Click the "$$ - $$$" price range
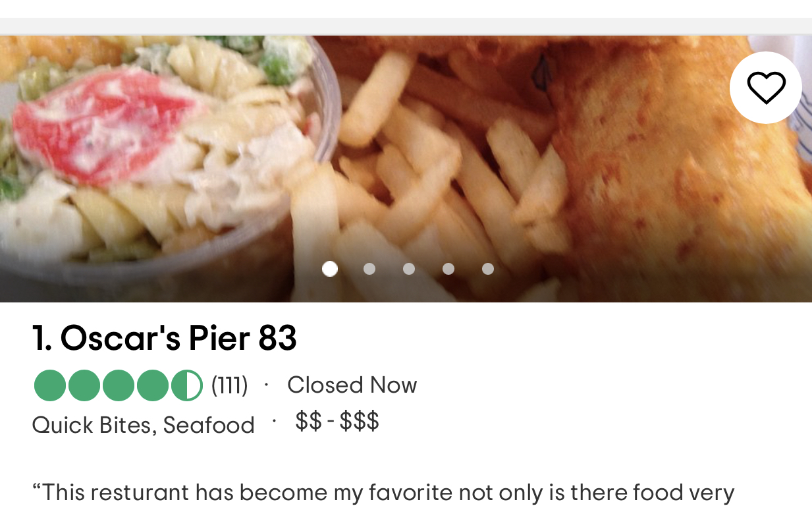The width and height of the screenshot is (812, 508). 337,420
